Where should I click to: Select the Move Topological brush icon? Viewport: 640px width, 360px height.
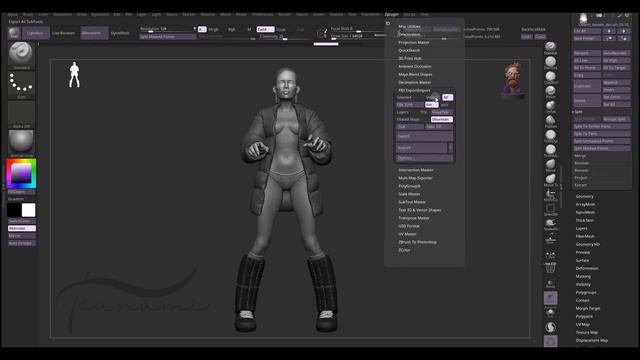pyautogui.click(x=550, y=179)
